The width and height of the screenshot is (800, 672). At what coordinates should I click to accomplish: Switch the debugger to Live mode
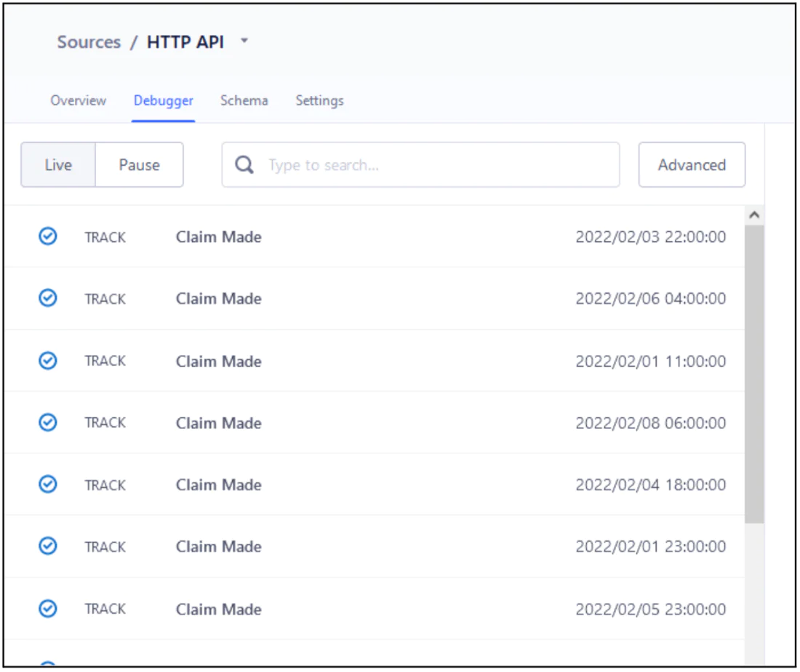(58, 165)
